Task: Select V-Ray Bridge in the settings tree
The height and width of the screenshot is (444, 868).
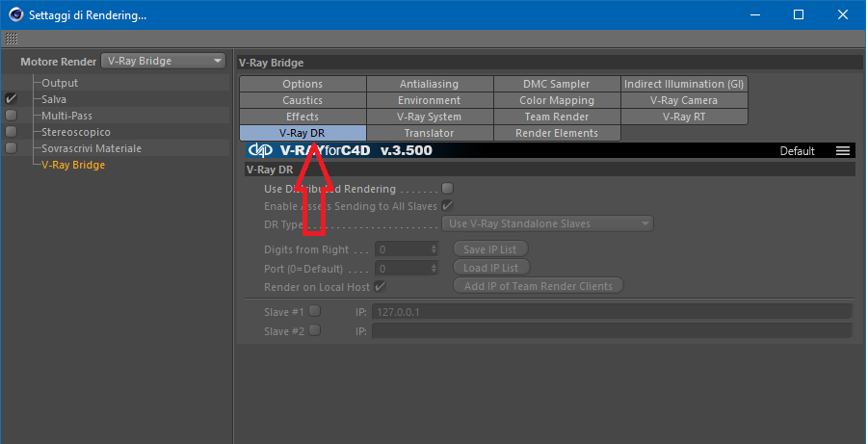Action: pos(73,165)
